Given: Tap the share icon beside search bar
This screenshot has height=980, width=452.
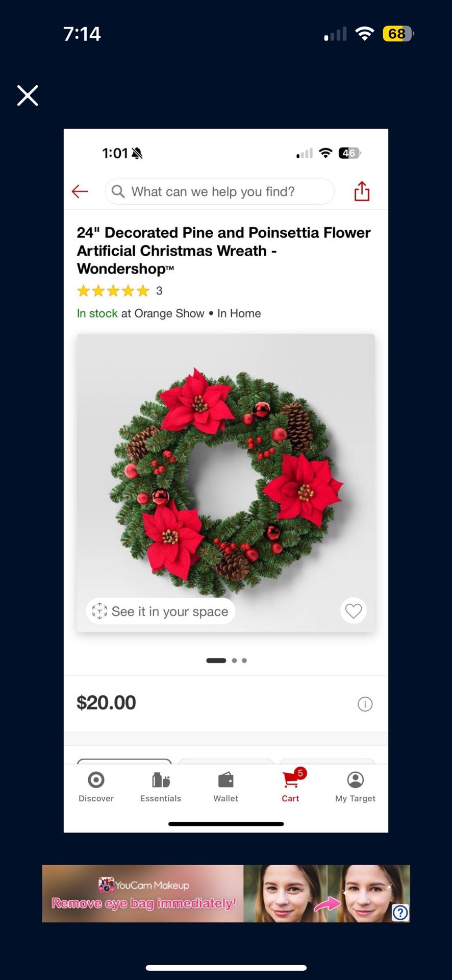Looking at the screenshot, I should click(362, 191).
